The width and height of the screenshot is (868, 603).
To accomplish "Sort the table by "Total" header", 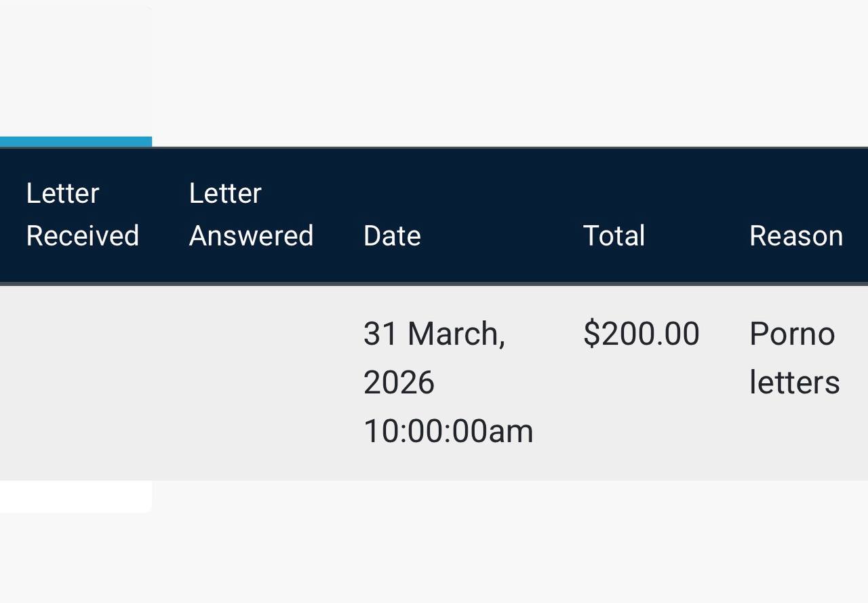I will tap(614, 236).
